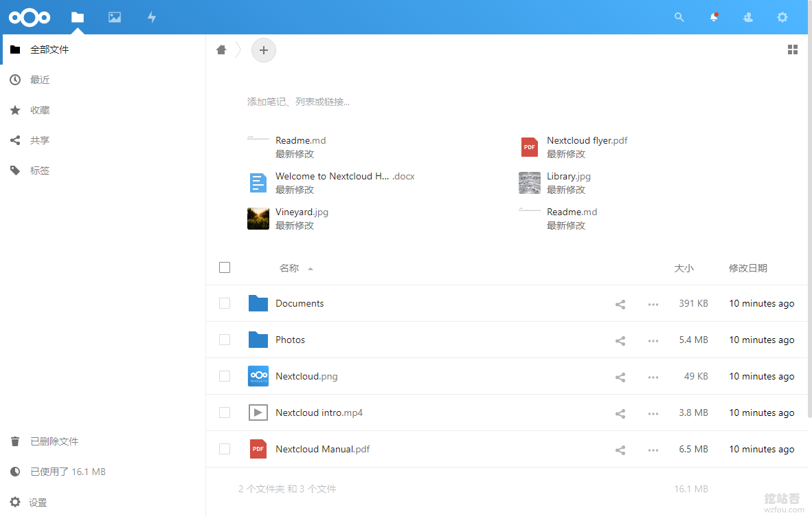The height and width of the screenshot is (517, 812).
Task: Open the Photos folder by name
Action: 290,340
